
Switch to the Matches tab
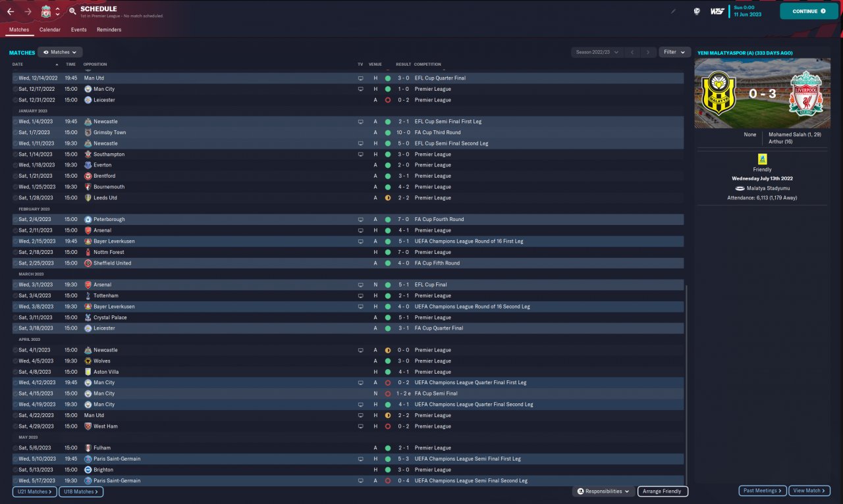[x=19, y=30]
